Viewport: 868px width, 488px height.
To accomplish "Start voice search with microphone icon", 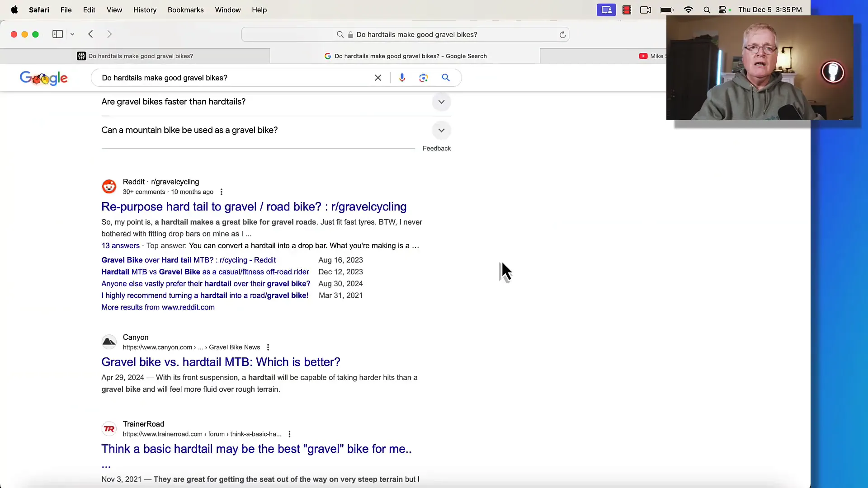I will click(x=402, y=78).
